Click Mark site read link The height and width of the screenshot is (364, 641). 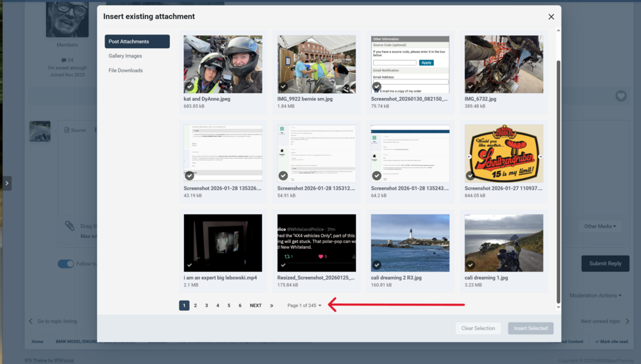click(612, 342)
